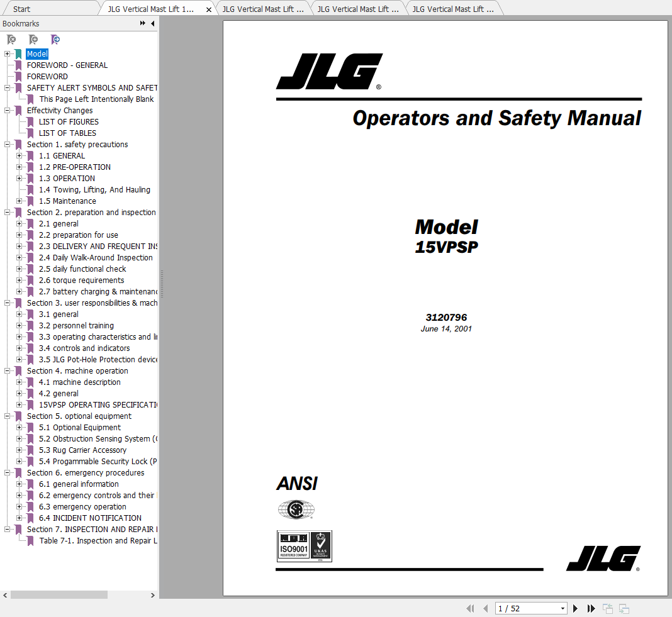
Task: Click the teal bookmark icon beside Model
Action: (x=18, y=54)
